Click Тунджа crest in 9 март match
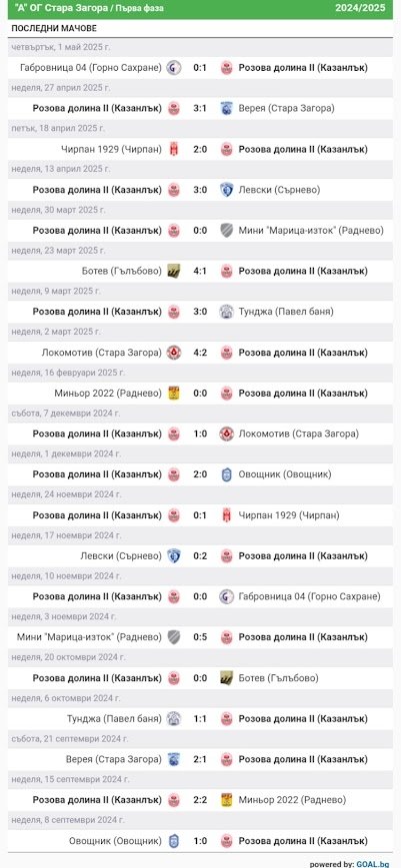Image resolution: width=401 pixels, height=868 pixels. click(x=226, y=312)
